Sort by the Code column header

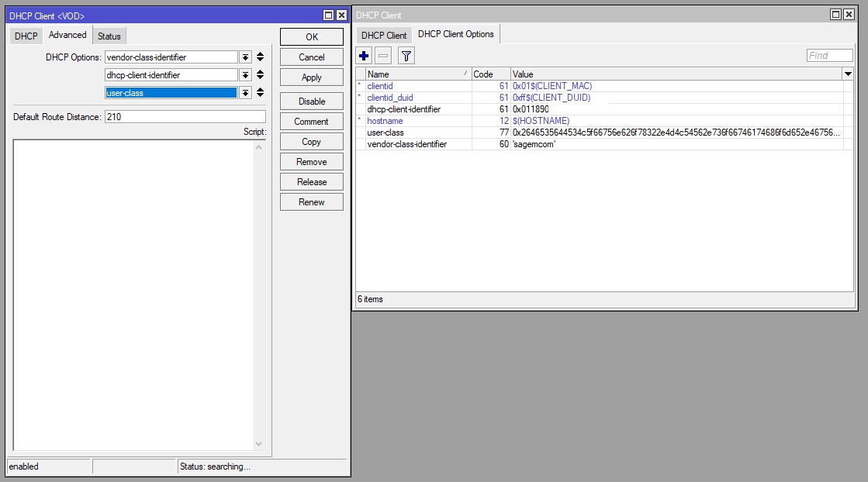pyautogui.click(x=491, y=74)
